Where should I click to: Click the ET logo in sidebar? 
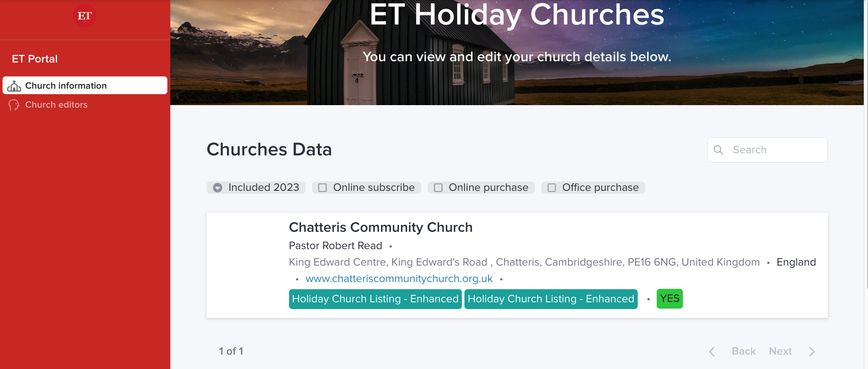85,16
